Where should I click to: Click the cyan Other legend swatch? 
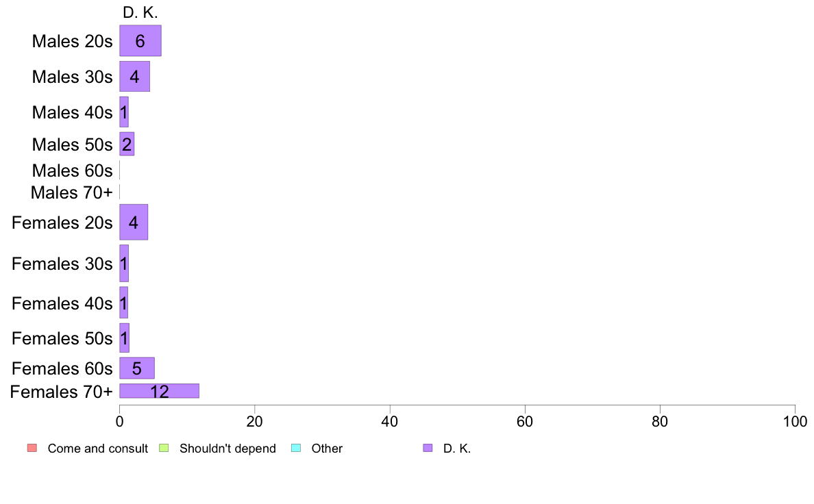(296, 448)
